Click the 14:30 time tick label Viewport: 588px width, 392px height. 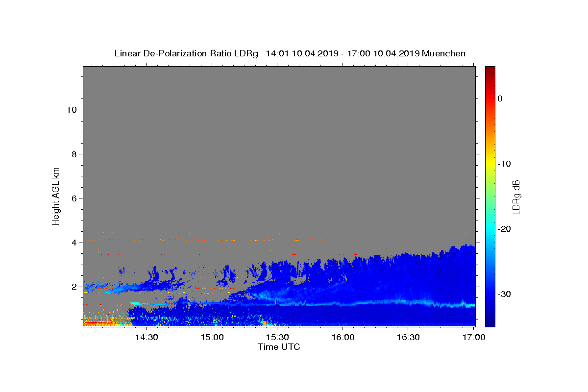point(146,337)
